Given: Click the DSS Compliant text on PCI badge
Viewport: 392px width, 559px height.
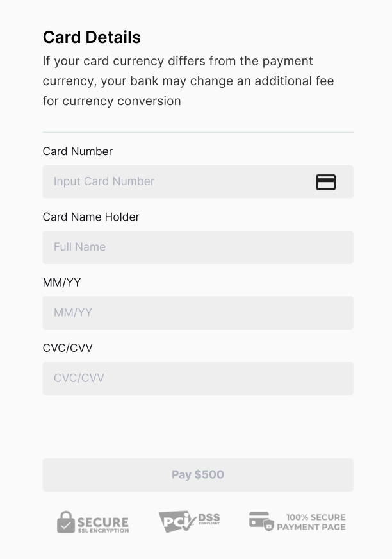Looking at the screenshot, I should [x=209, y=519].
